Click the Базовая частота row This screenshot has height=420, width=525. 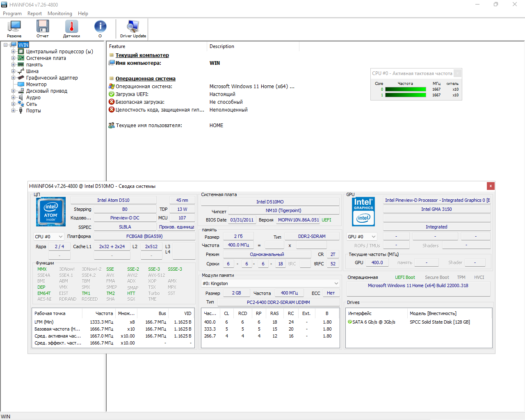coord(113,329)
